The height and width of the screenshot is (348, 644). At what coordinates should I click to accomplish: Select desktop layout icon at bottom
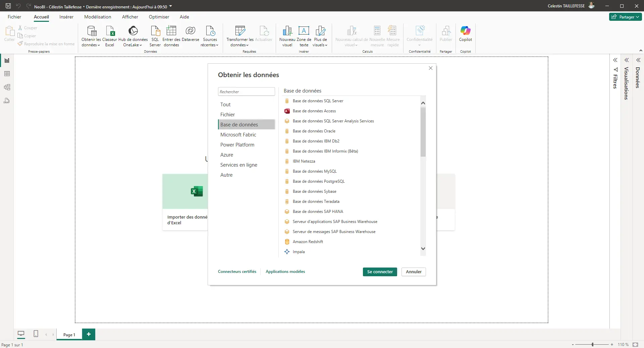(x=21, y=334)
